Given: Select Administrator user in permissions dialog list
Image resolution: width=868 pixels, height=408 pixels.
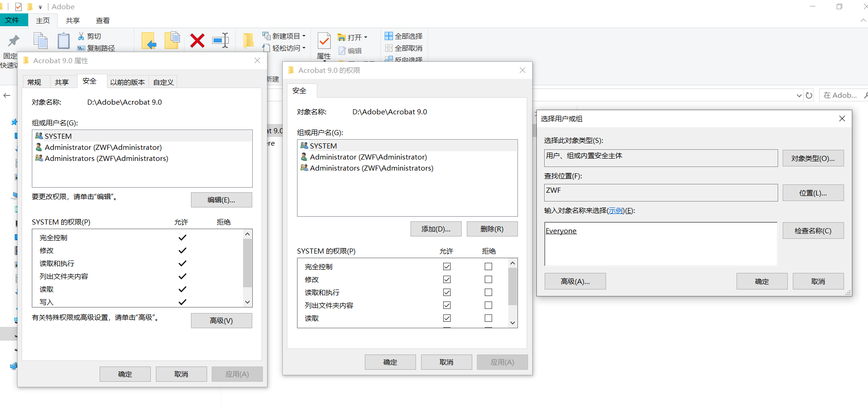Looking at the screenshot, I should pyautogui.click(x=407, y=157).
